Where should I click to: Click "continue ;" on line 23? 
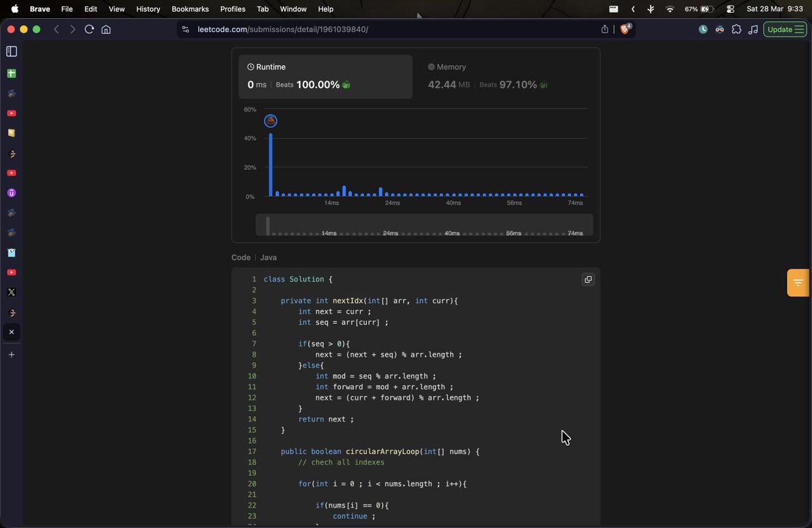[354, 516]
